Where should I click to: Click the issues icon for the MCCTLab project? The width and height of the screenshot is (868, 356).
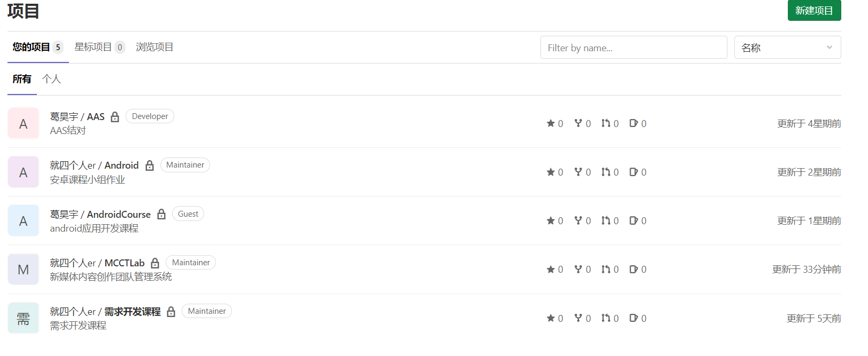coord(633,269)
